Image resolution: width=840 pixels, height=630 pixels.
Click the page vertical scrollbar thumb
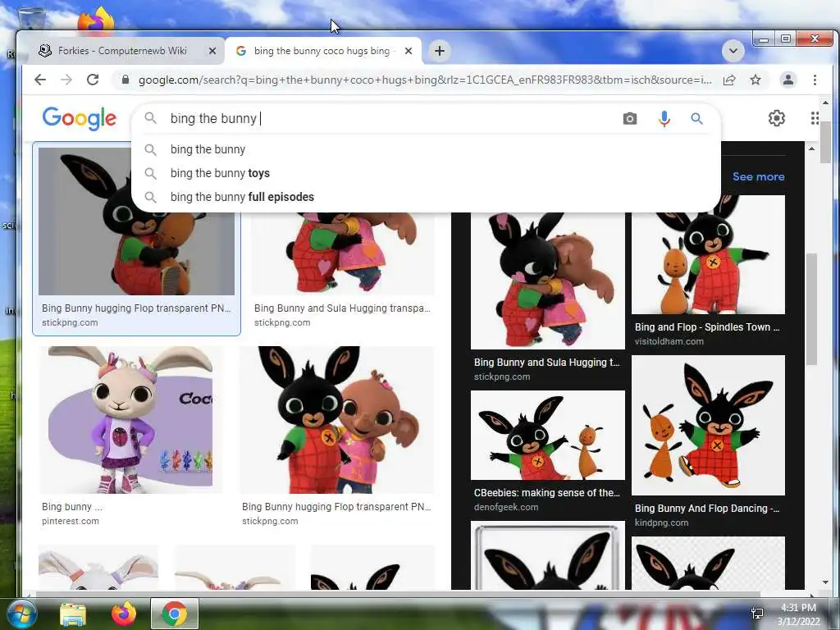[x=825, y=142]
